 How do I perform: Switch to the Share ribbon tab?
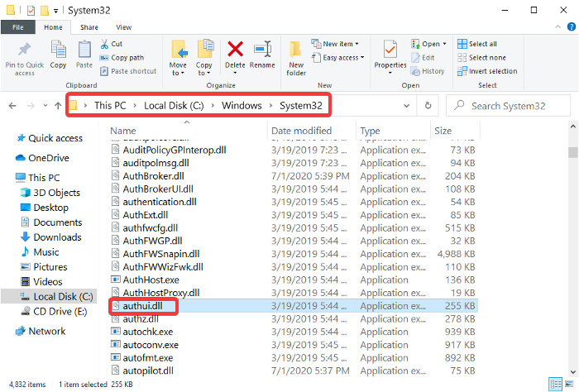pyautogui.click(x=89, y=27)
